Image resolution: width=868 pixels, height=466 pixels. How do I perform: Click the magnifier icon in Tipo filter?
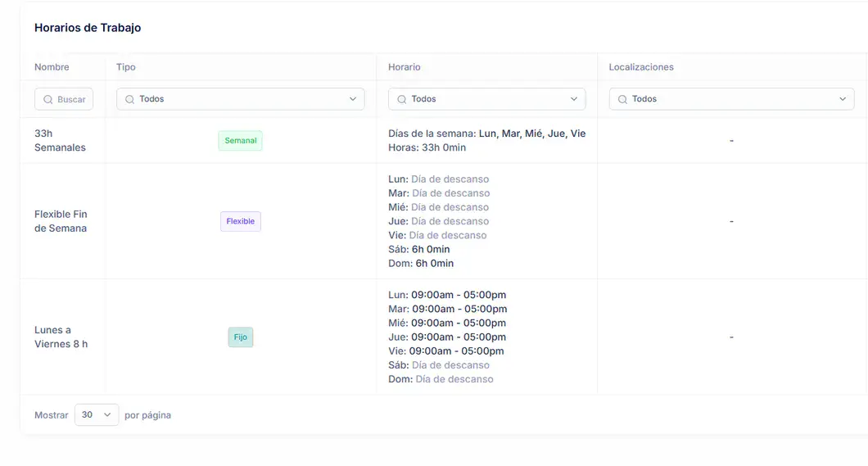129,99
